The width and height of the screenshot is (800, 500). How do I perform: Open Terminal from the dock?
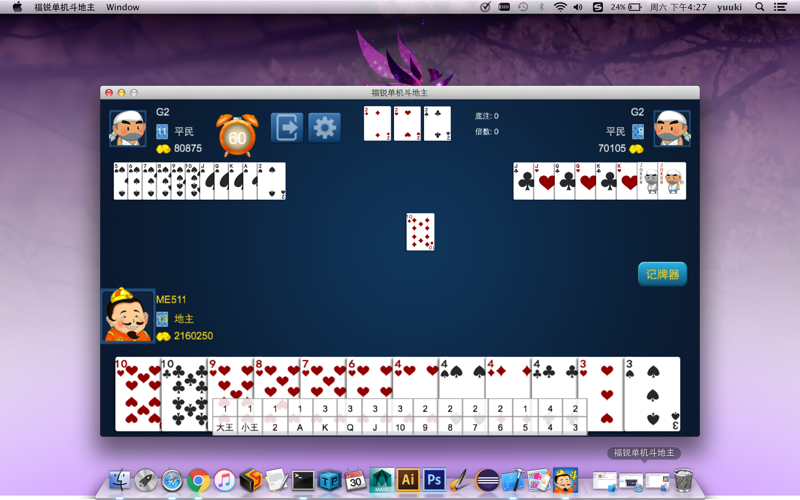303,480
